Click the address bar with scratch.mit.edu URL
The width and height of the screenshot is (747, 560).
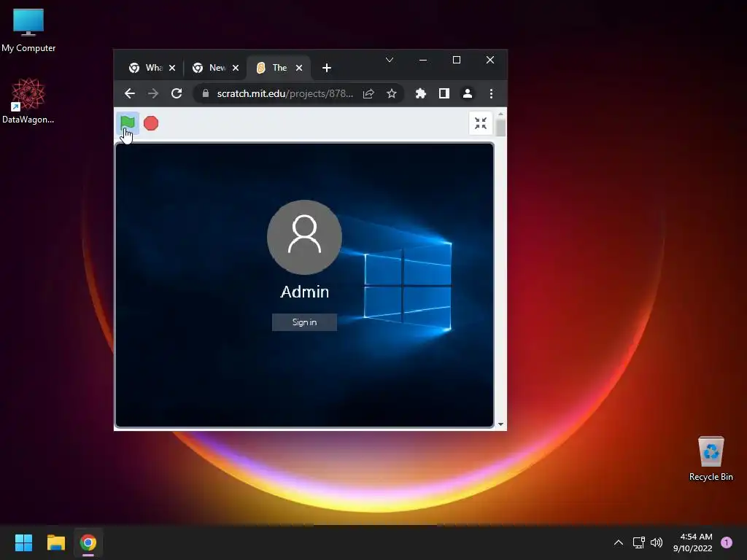pos(285,93)
